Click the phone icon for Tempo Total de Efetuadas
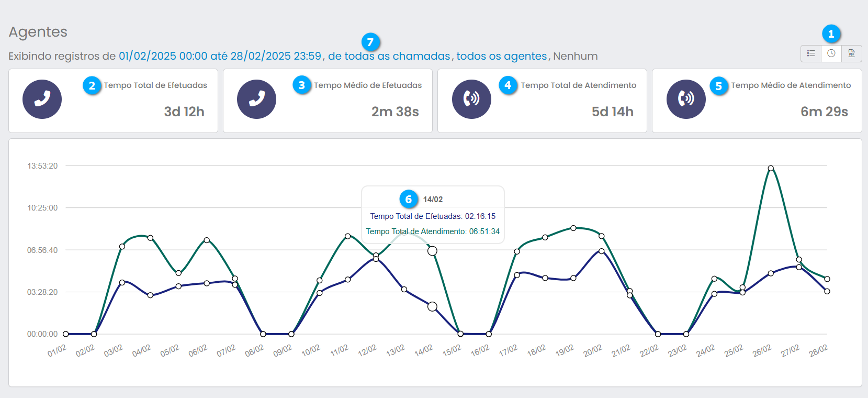 42,99
